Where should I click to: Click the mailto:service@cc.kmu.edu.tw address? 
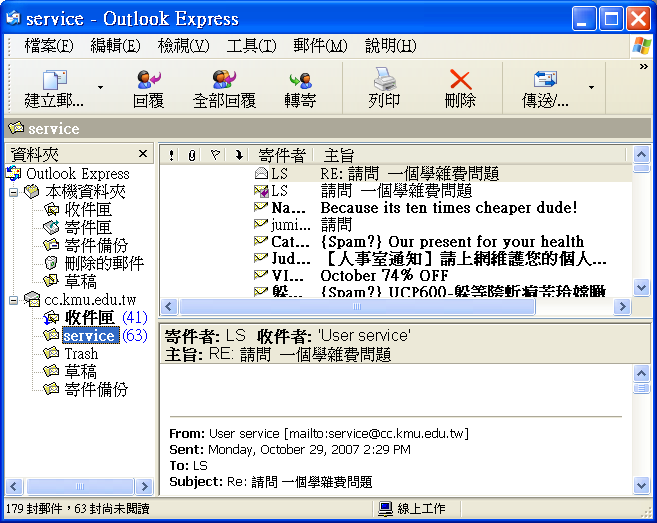click(376, 433)
